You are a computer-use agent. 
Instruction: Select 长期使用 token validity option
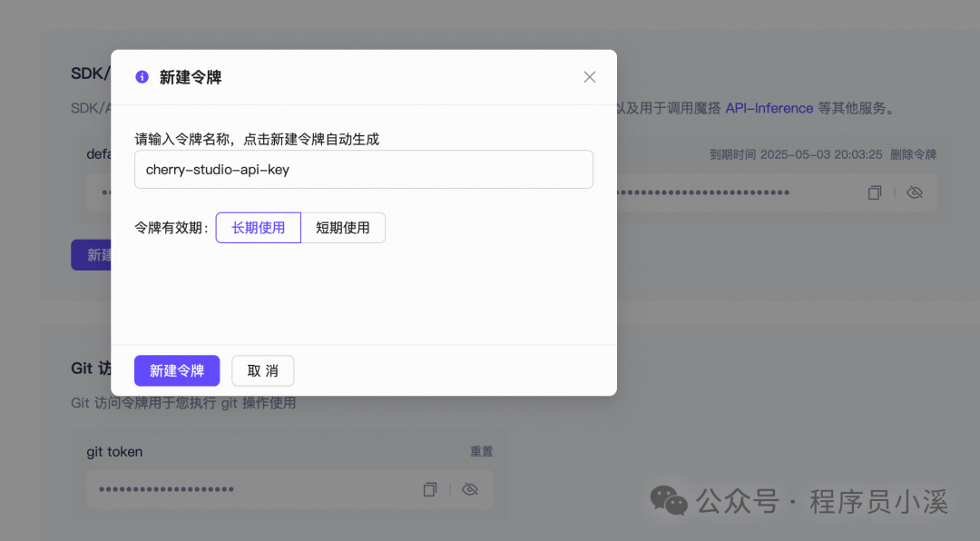pyautogui.click(x=258, y=228)
